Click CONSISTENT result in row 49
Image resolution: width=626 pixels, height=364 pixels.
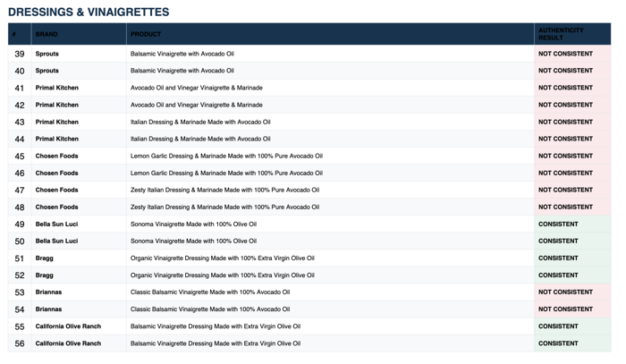point(558,224)
